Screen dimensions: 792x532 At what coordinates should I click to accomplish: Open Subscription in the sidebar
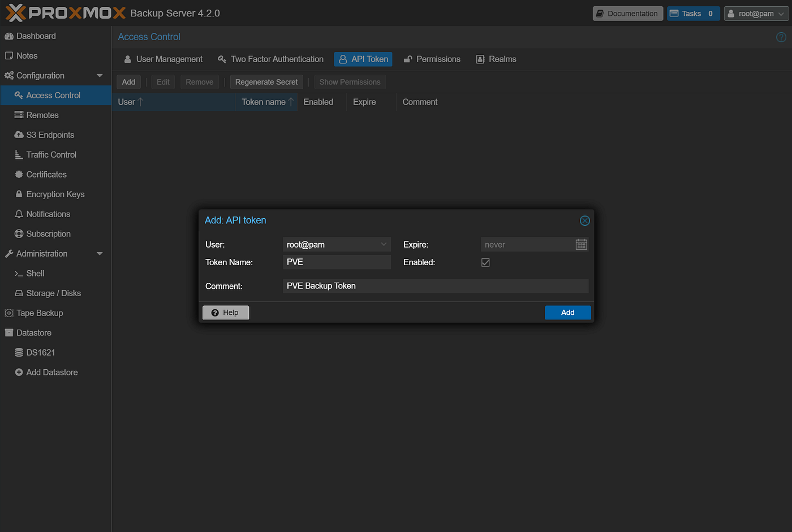coord(55,234)
